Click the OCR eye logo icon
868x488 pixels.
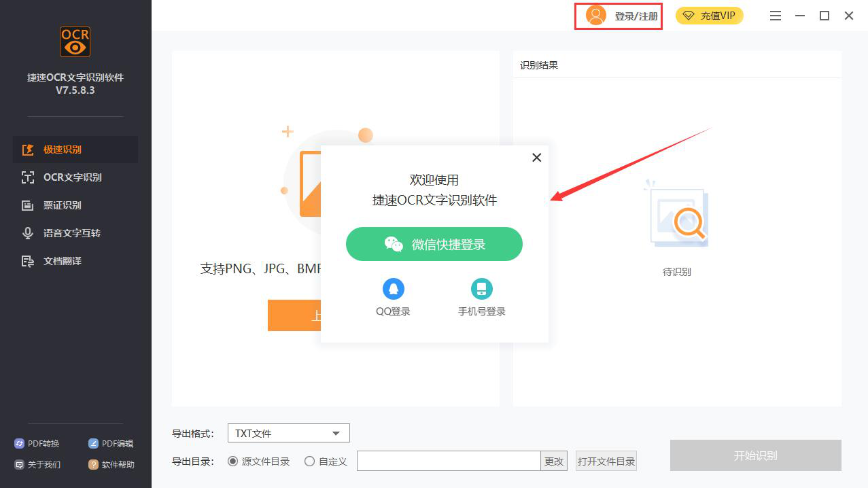coord(75,41)
